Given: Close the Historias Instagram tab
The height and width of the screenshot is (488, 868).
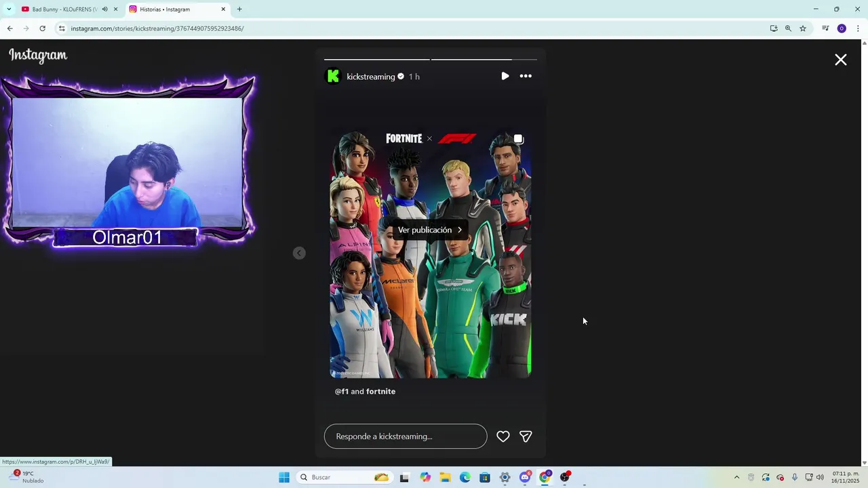Looking at the screenshot, I should click(223, 9).
